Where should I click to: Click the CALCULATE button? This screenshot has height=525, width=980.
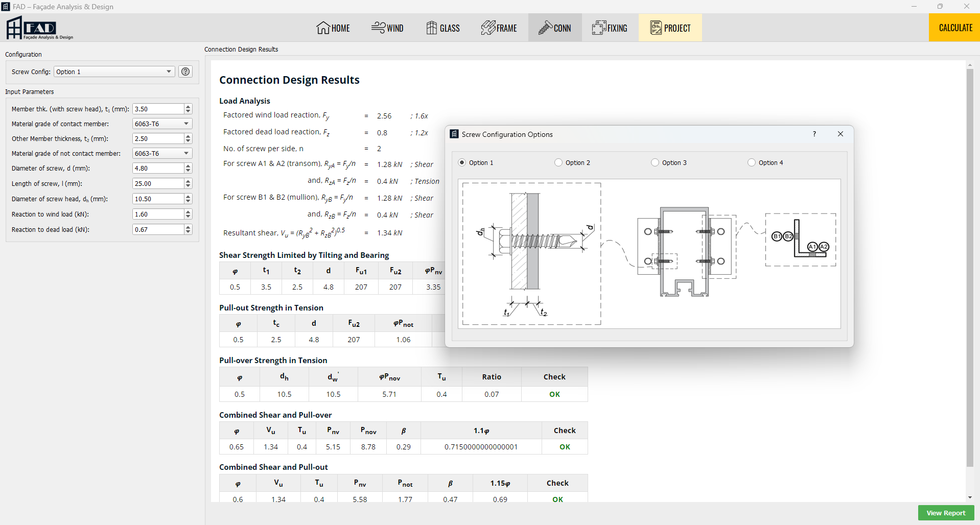(x=954, y=28)
